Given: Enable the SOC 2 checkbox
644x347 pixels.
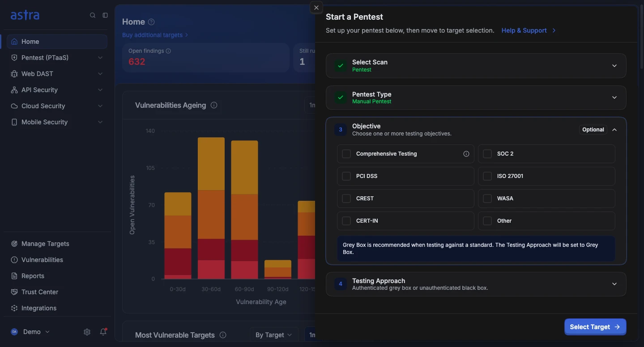Looking at the screenshot, I should 487,154.
